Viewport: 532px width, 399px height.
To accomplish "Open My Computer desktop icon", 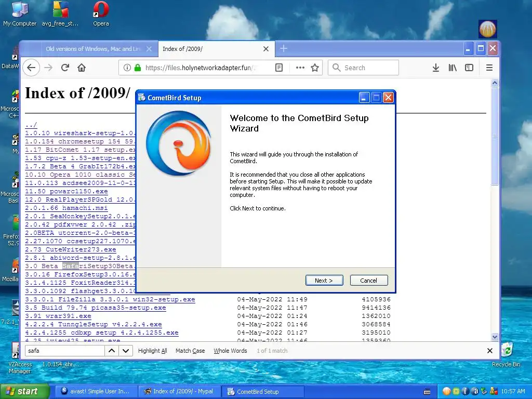I will pyautogui.click(x=20, y=14).
